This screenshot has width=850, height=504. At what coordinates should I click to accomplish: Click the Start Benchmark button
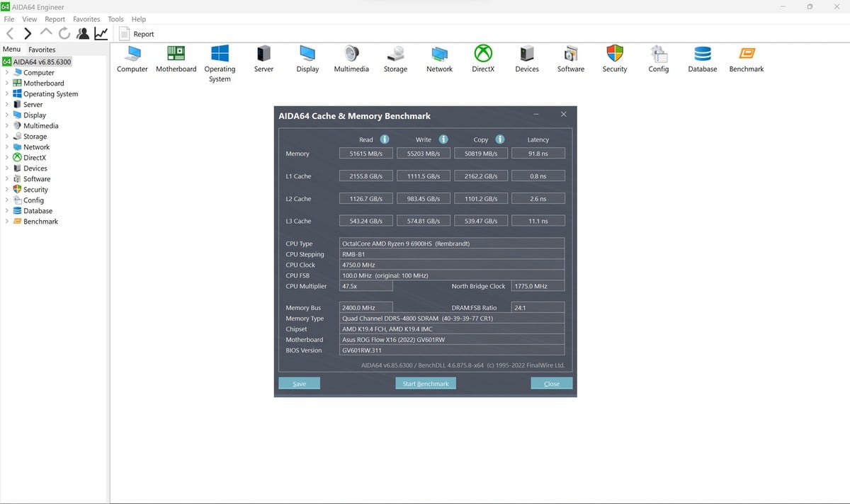(426, 383)
